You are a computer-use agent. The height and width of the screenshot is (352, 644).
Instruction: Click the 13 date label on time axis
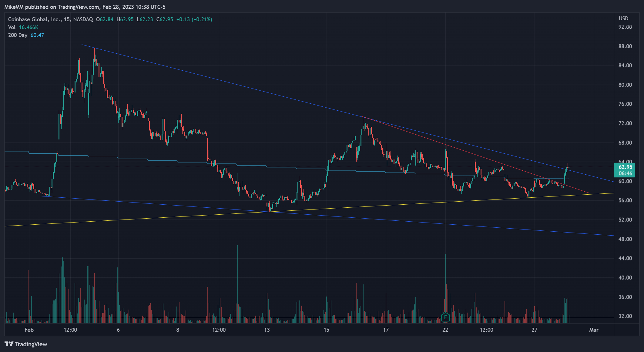(x=267, y=330)
